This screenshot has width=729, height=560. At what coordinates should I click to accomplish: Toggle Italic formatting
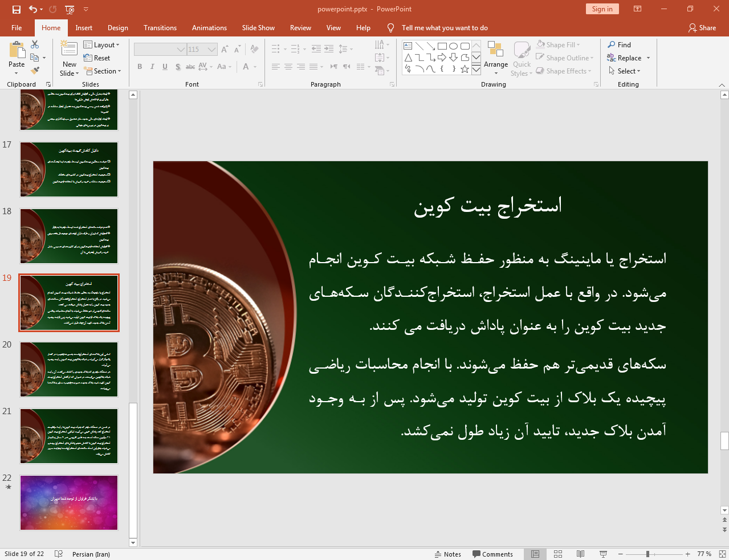(x=152, y=67)
